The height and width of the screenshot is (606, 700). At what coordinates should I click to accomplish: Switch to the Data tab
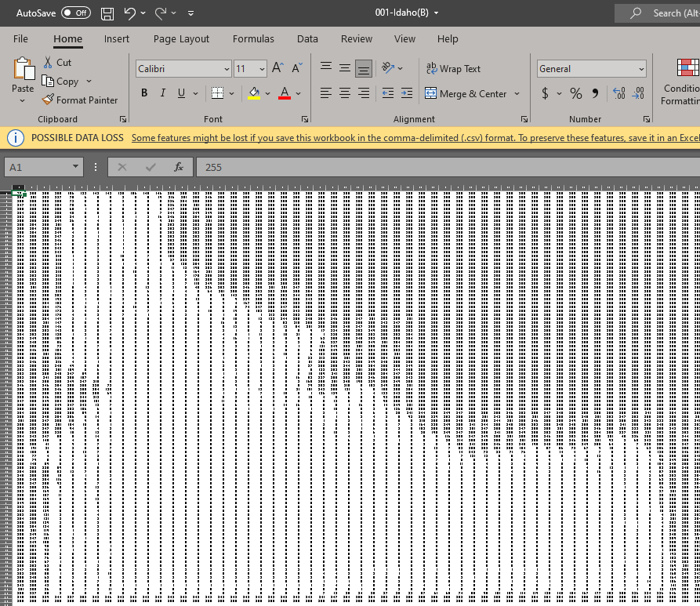(307, 39)
